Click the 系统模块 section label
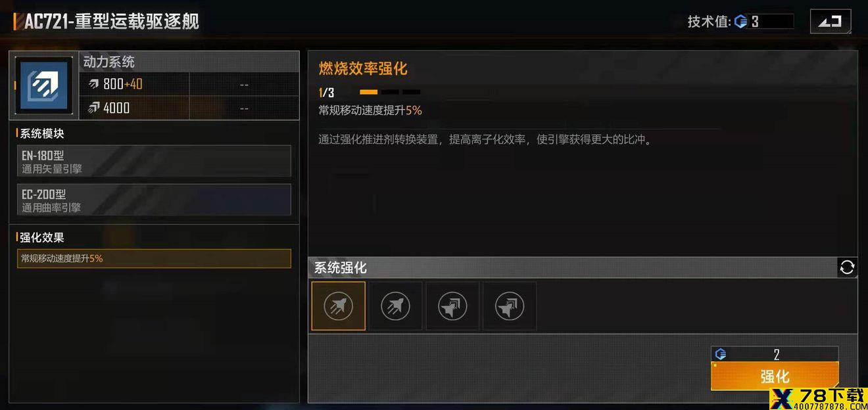 pyautogui.click(x=41, y=133)
